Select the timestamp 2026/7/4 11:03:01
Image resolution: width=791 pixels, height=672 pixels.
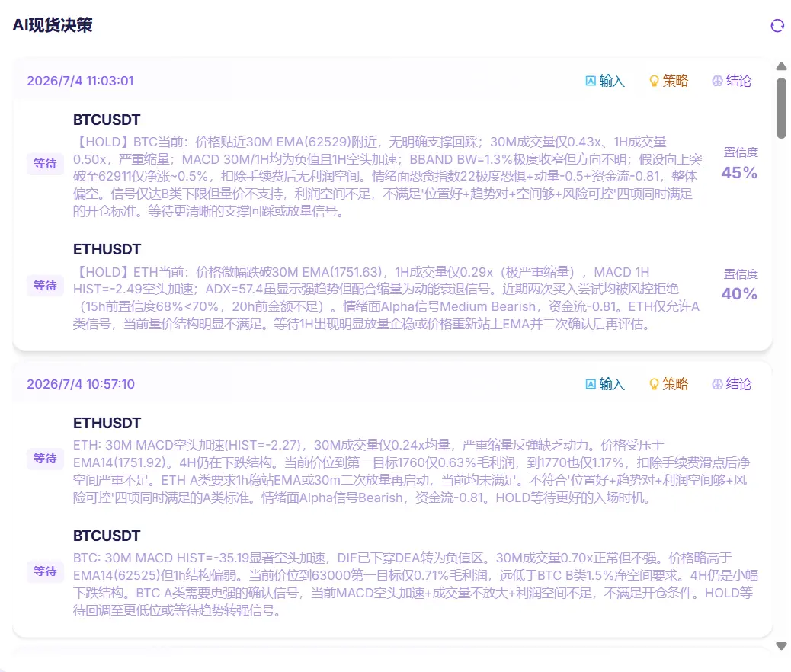(80, 81)
